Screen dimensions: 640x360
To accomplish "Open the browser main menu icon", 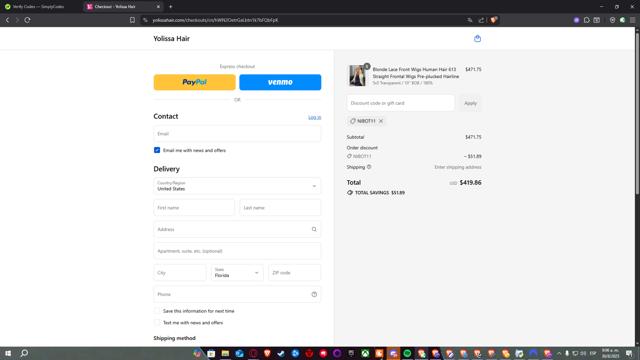I will 632,20.
